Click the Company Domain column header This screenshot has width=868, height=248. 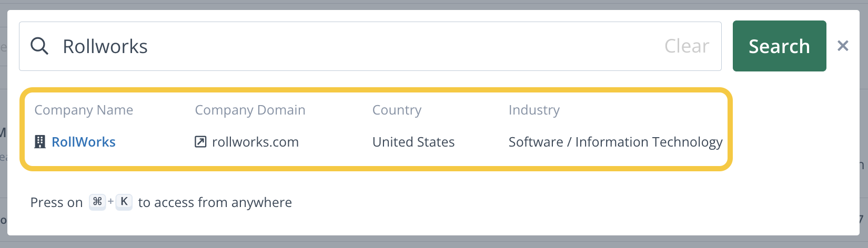point(250,110)
